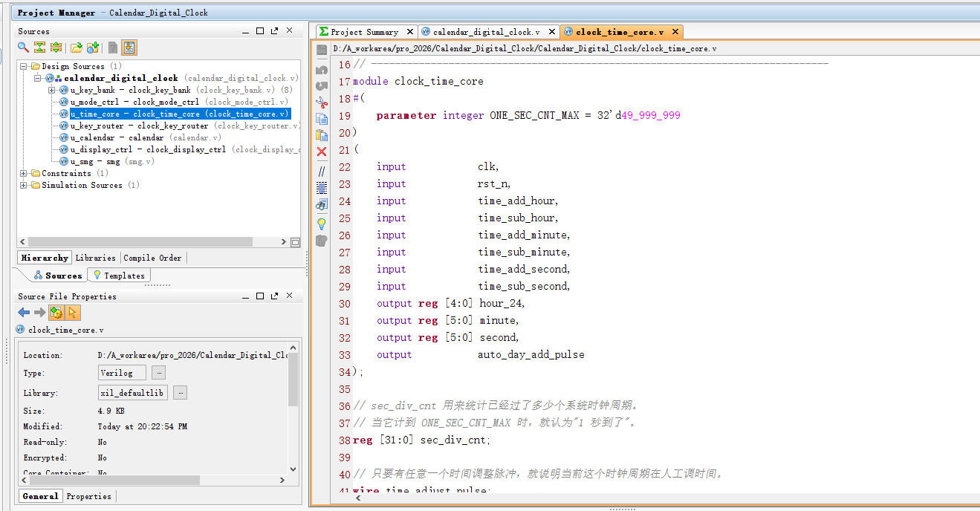This screenshot has width=980, height=511.
Task: Open the Sources tab beside Templates
Action: 58,276
